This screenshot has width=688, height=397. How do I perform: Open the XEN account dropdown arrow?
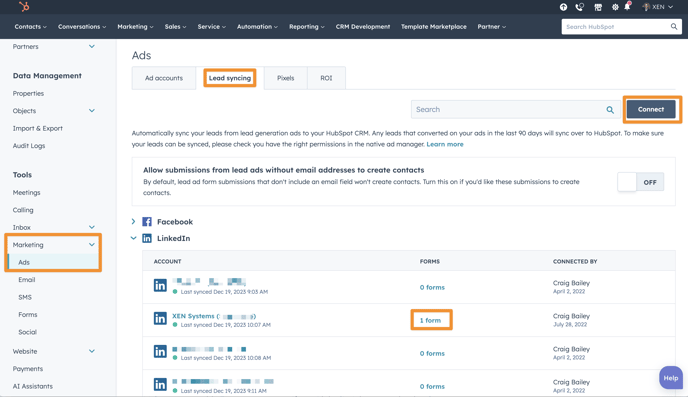[x=670, y=7]
